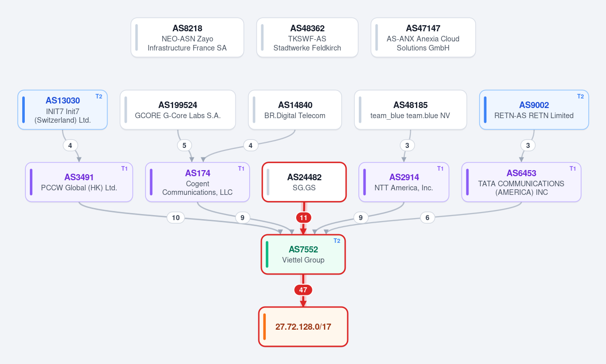This screenshot has height=364, width=606.
Task: Select the 27.72.128.0/17 prefix node
Action: [x=303, y=327]
